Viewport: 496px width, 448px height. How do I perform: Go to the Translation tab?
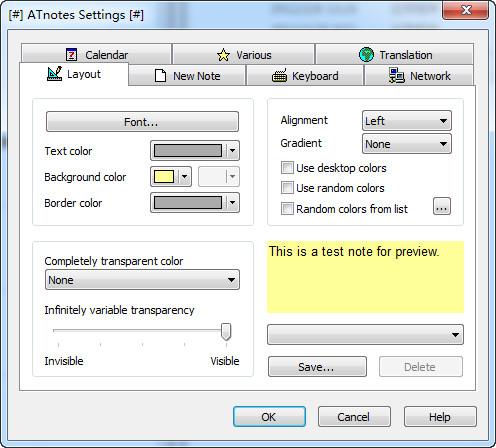pyautogui.click(x=394, y=54)
